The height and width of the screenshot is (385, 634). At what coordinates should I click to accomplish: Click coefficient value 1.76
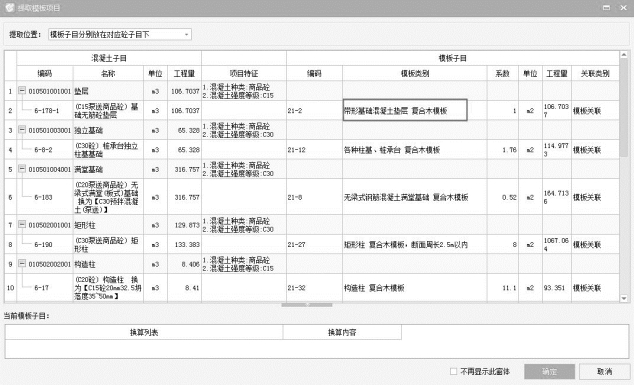tap(509, 150)
